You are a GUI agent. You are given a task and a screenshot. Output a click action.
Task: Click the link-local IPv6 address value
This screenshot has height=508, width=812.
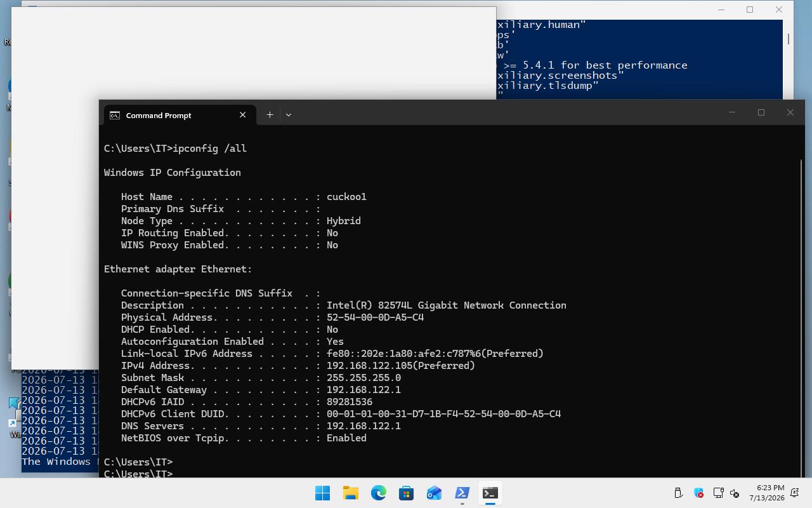(435, 354)
